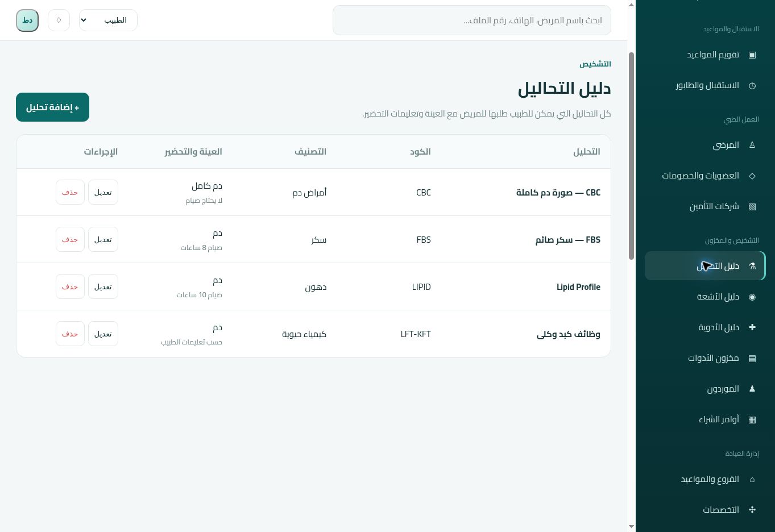Click the دليل الأشعة radiology icon
Screen dimensions: 775x532
pyautogui.click(x=752, y=297)
